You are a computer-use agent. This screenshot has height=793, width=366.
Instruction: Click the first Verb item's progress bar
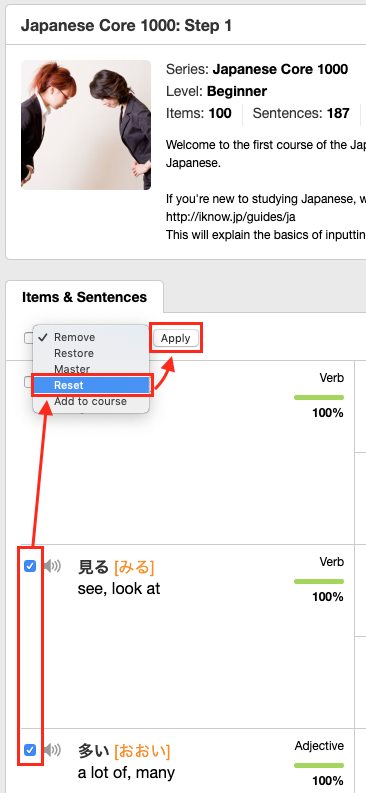pos(318,398)
